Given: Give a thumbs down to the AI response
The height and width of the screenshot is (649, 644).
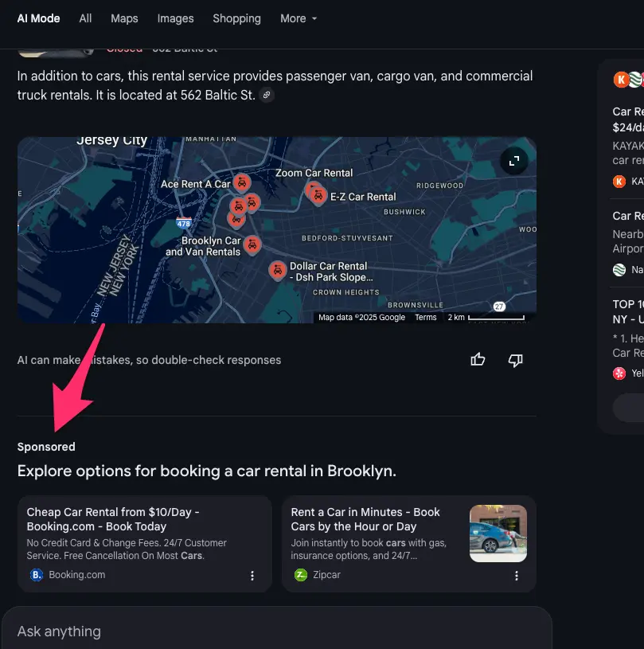Looking at the screenshot, I should [515, 360].
